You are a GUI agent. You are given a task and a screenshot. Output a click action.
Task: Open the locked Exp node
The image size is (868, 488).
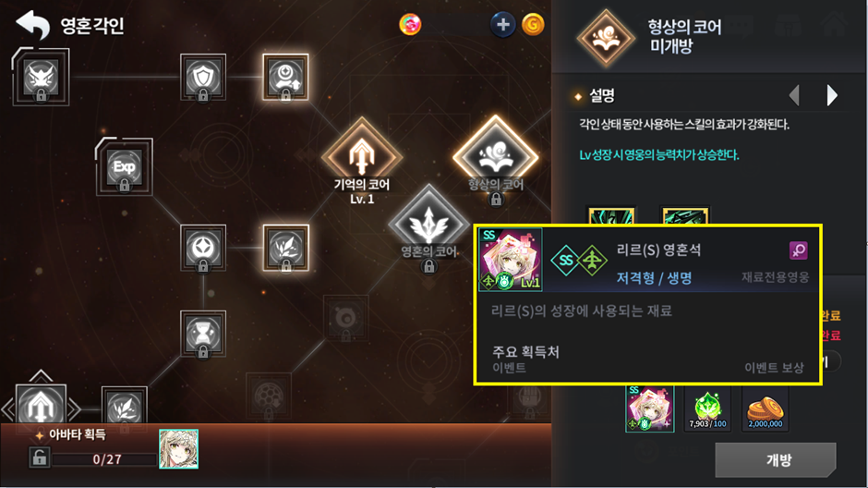124,167
